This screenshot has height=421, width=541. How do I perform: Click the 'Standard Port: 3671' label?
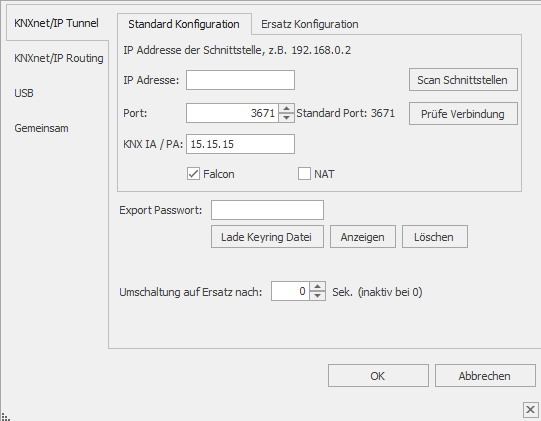345,113
